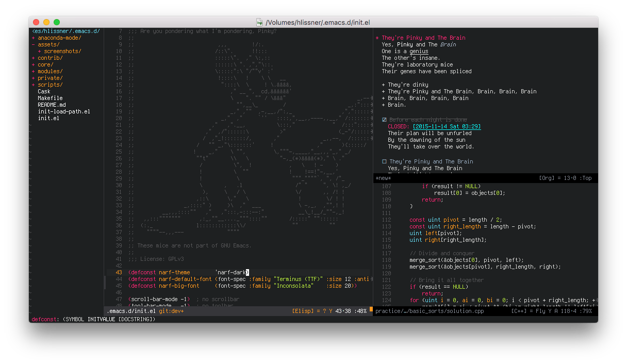Click the .emacs.d/init.el modeline buffer name
627x364 pixels.
[x=131, y=311]
